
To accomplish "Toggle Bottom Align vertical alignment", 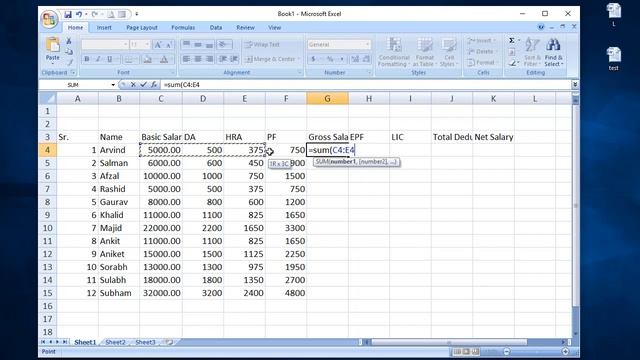I will [209, 44].
